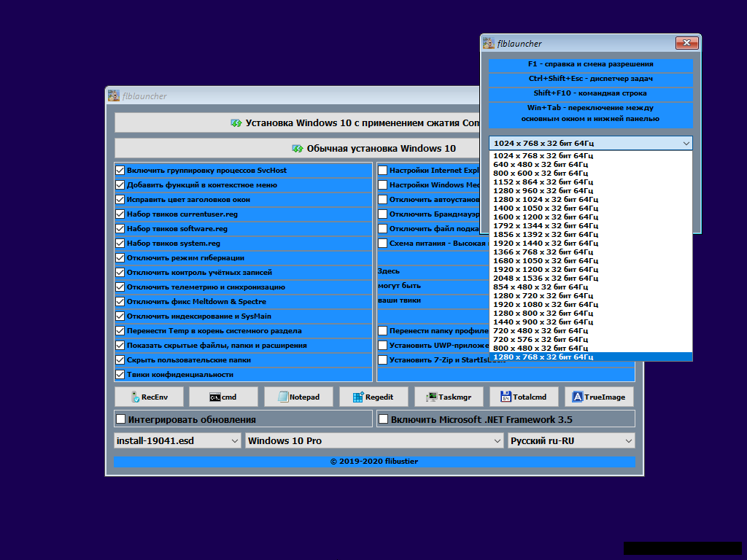Image resolution: width=747 pixels, height=560 pixels.
Task: Check Настройки Internet Explorer option
Action: pos(382,171)
